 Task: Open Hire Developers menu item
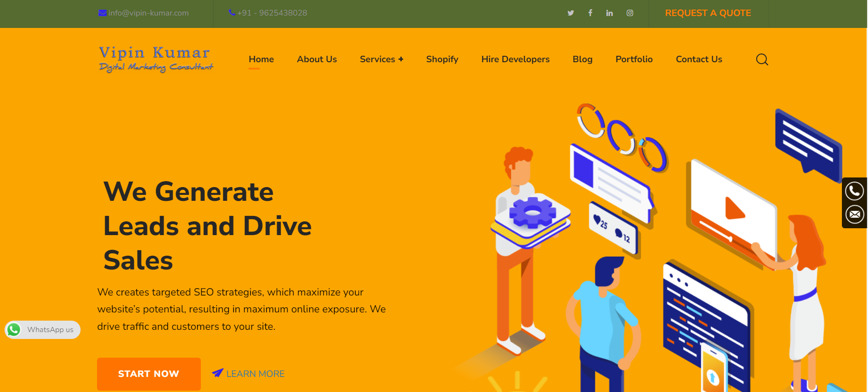point(515,59)
